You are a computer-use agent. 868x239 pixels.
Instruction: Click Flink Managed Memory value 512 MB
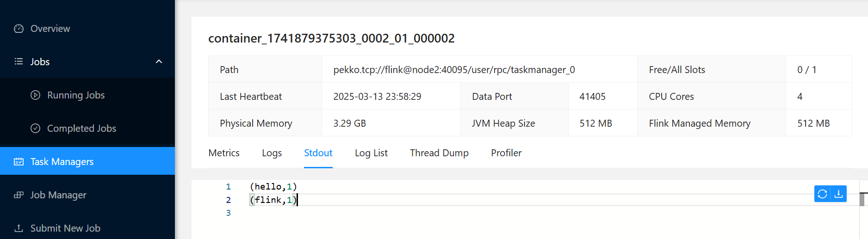(x=813, y=123)
